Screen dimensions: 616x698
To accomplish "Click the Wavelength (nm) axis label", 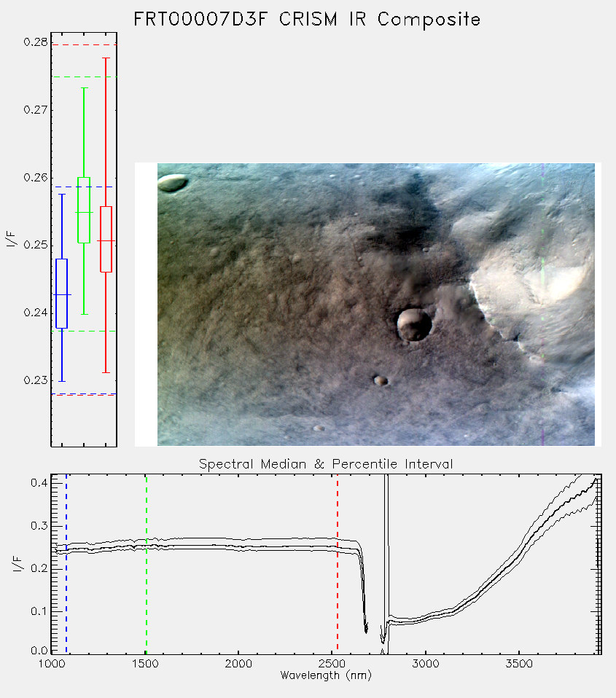I will point(326,675).
